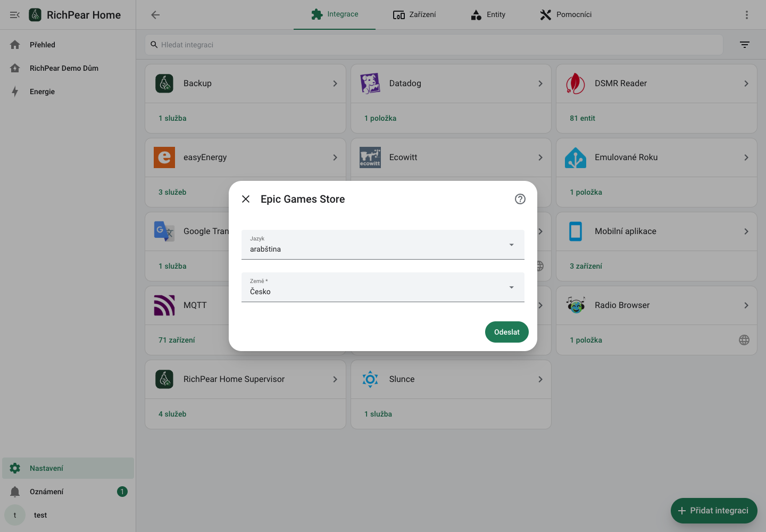Click the DSMR Reader logo
Viewport: 766px width, 532px height.
pos(576,84)
